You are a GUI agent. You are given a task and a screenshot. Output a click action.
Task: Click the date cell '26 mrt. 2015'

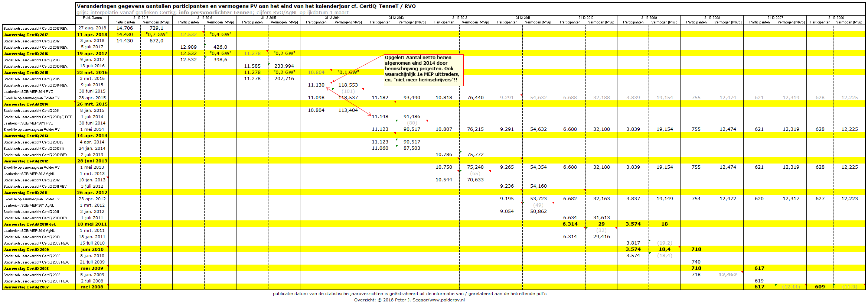pyautogui.click(x=92, y=104)
